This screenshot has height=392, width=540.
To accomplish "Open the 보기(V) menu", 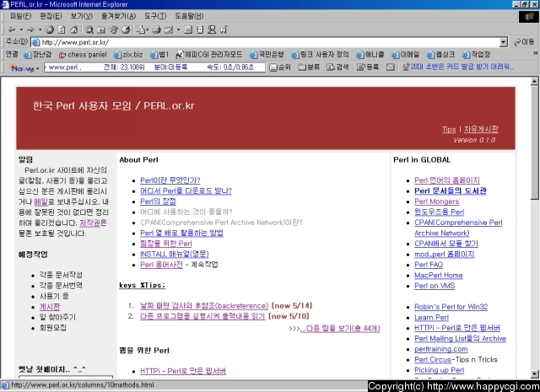I will coord(82,16).
